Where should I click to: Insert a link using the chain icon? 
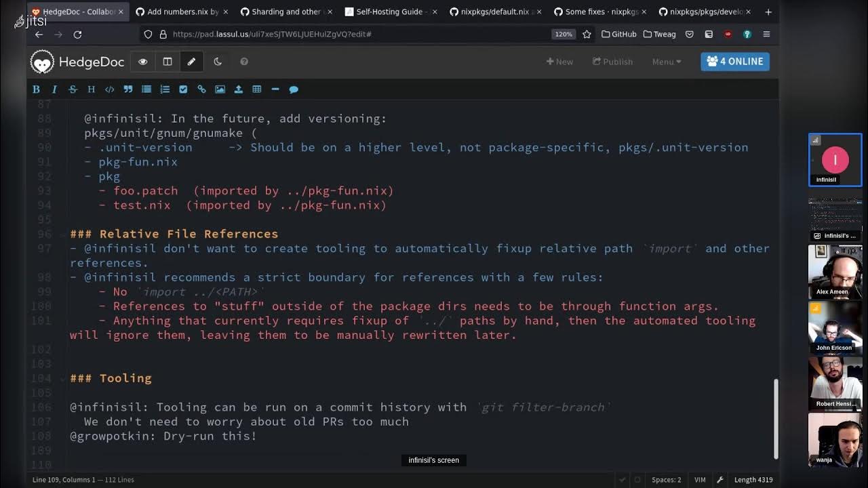point(201,89)
